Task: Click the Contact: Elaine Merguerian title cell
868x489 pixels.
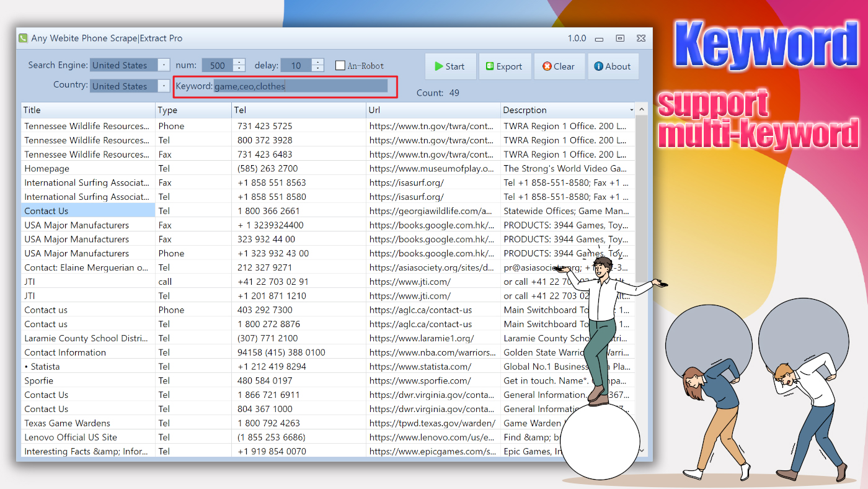Action: tap(88, 267)
